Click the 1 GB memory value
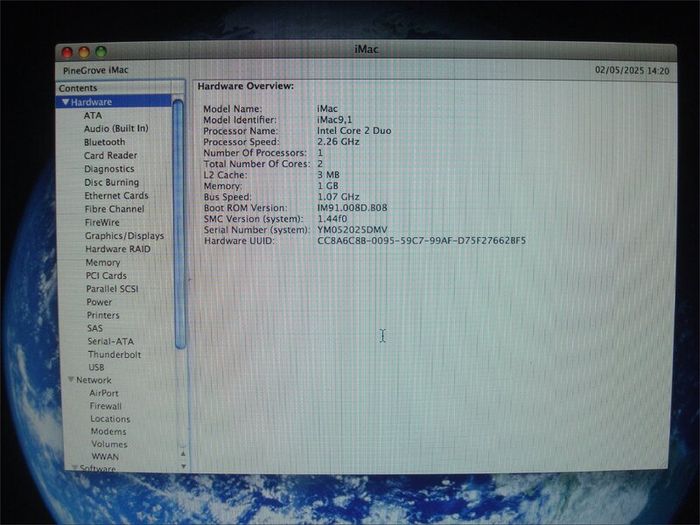 tap(328, 186)
